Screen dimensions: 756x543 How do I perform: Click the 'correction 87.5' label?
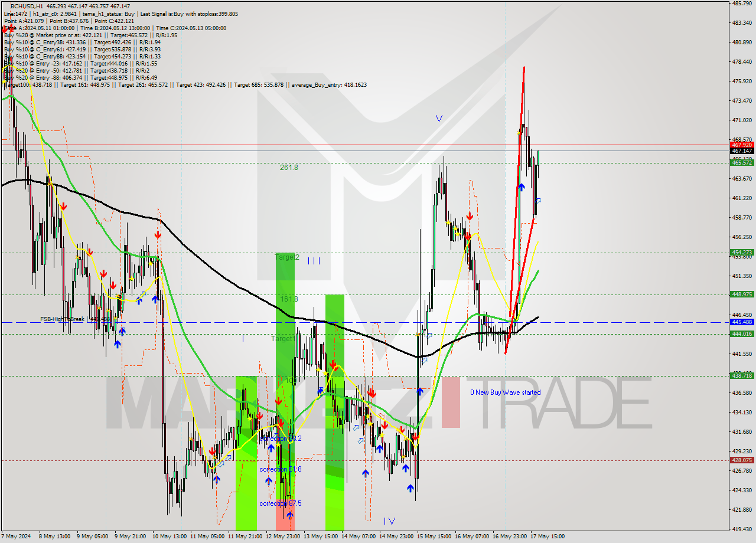(x=281, y=503)
